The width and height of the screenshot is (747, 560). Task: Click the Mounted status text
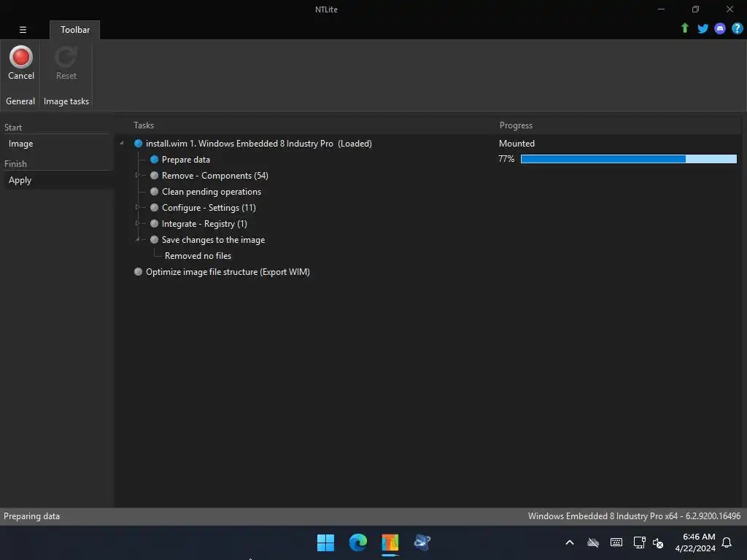pos(516,144)
